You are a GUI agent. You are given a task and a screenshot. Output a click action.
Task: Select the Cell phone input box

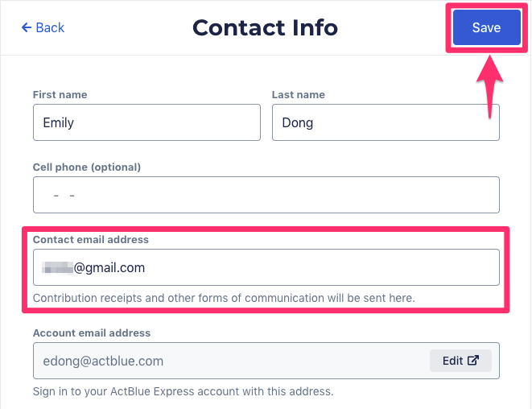pyautogui.click(x=266, y=195)
